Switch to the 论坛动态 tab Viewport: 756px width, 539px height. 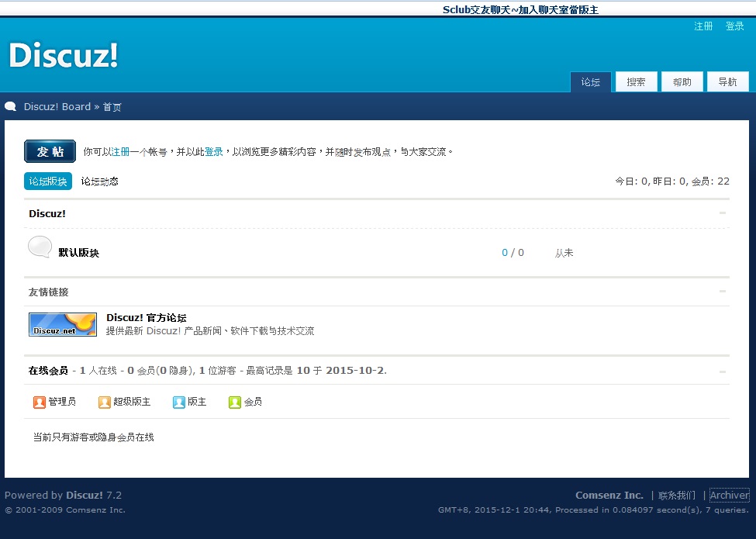click(99, 181)
